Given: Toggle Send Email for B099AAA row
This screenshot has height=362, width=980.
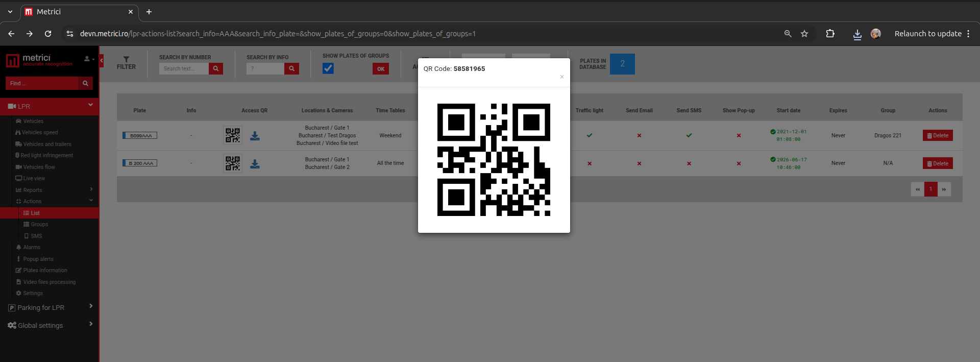Looking at the screenshot, I should tap(639, 135).
